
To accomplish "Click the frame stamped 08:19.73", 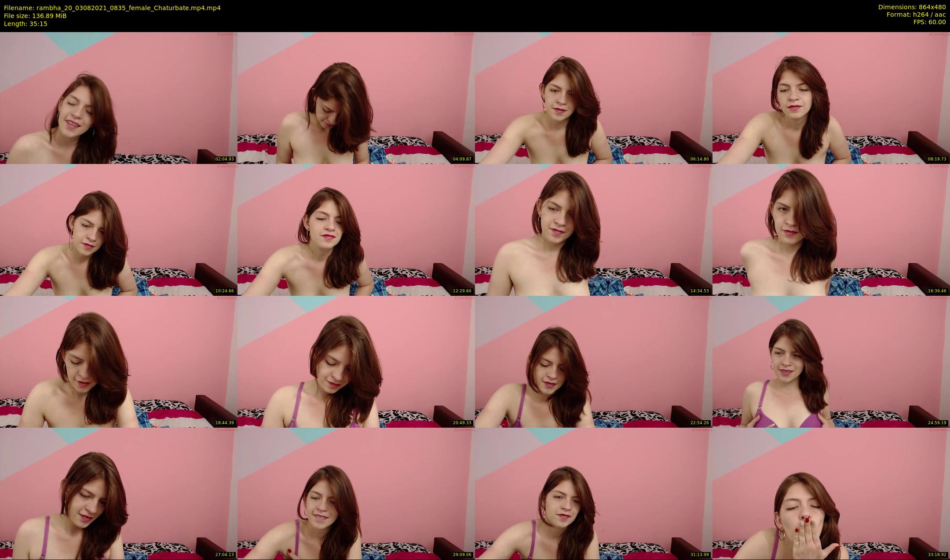I will pos(831,98).
